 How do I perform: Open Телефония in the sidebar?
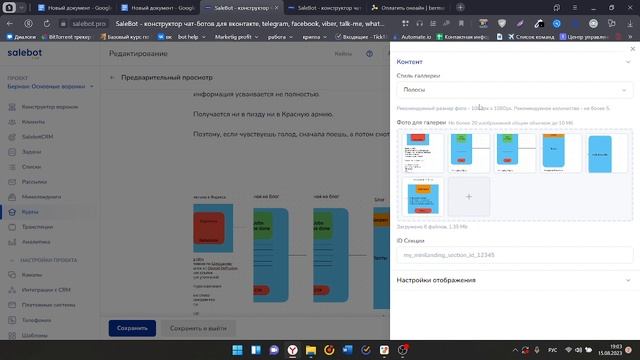click(x=36, y=320)
